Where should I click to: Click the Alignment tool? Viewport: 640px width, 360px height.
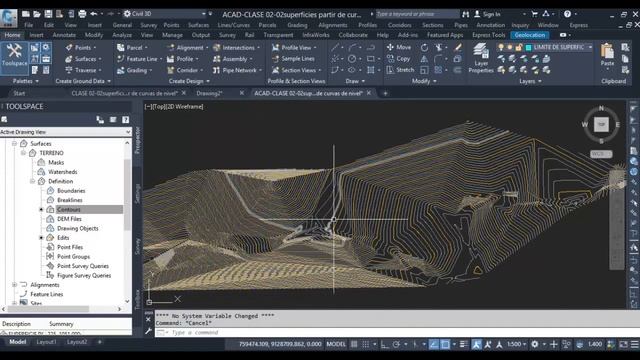[187, 47]
